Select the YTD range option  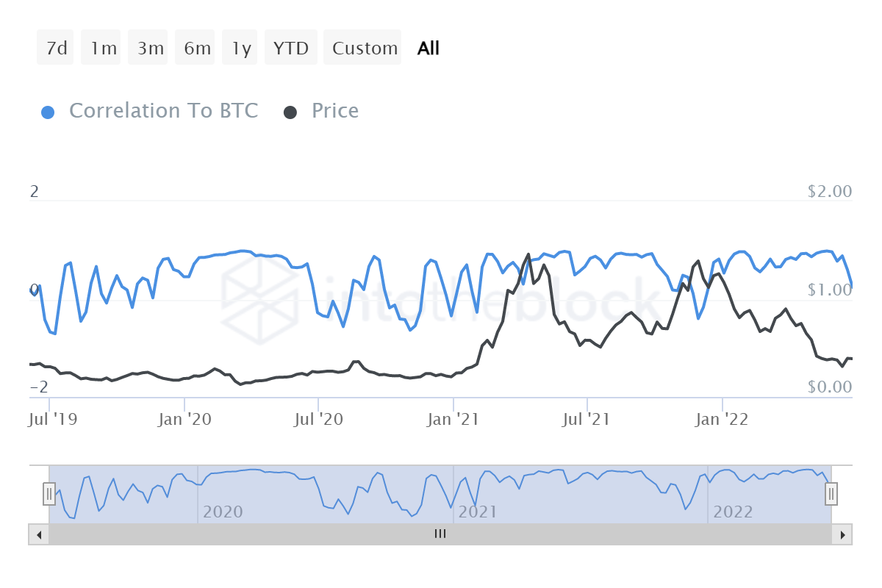291,49
